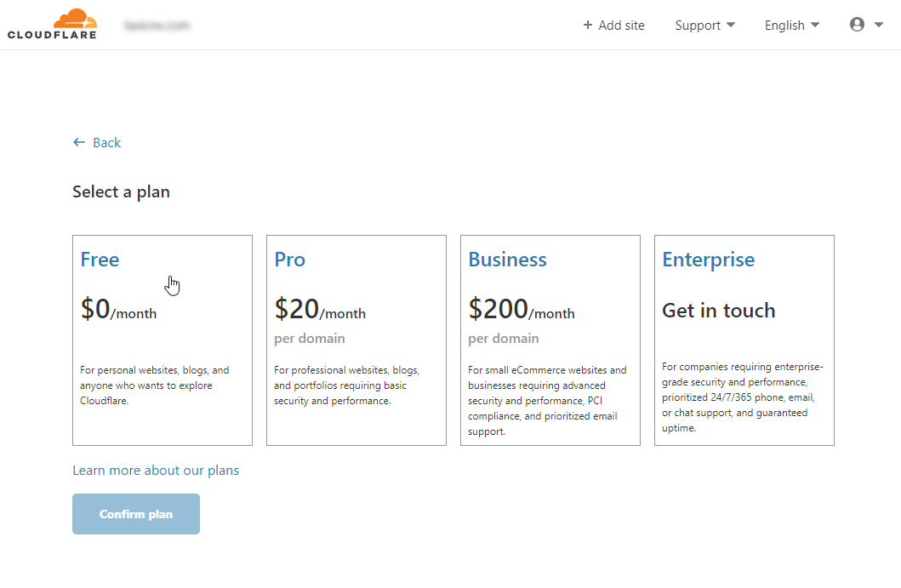This screenshot has height=588, width=901.
Task: Click the Free plan title
Action: (x=100, y=260)
